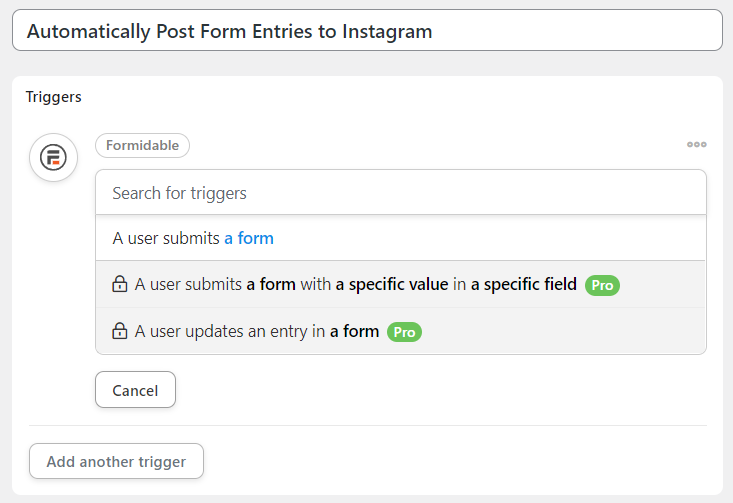The image size is (733, 503).
Task: Cancel the trigger selection
Action: (136, 390)
